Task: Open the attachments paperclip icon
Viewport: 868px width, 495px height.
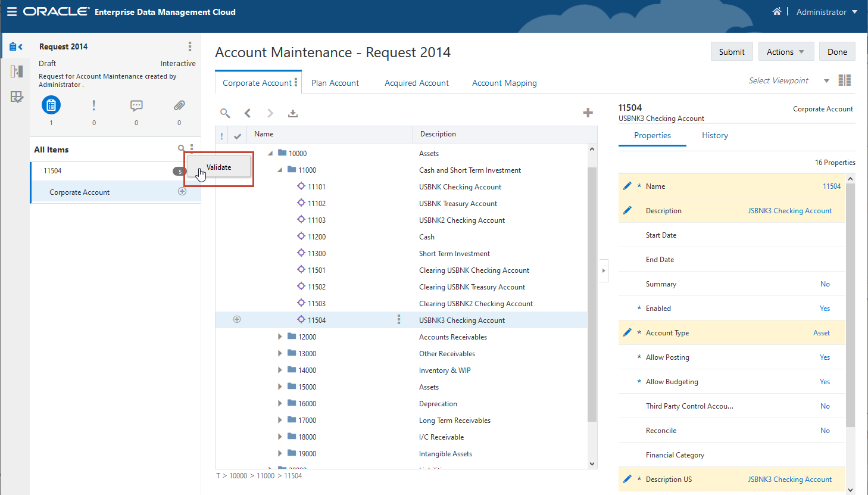Action: [179, 106]
